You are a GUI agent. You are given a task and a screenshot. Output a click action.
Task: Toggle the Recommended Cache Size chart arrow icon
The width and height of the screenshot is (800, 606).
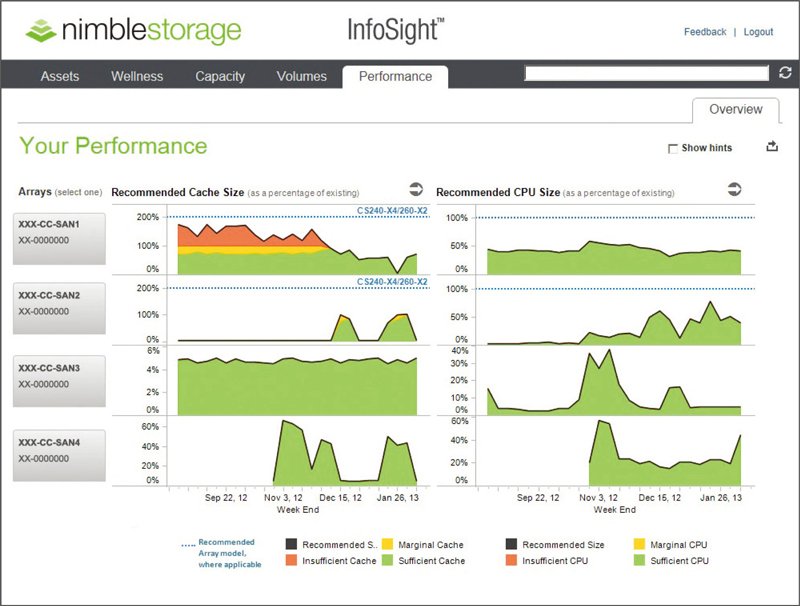(416, 189)
